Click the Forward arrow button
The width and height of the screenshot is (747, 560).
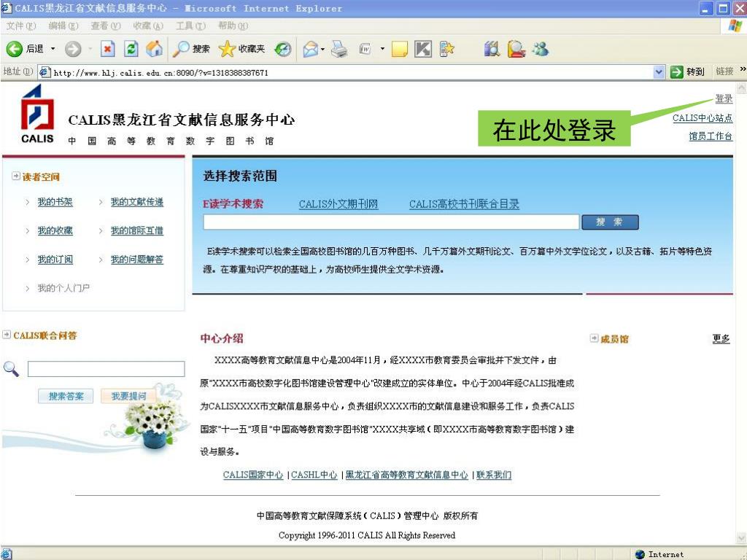[73, 49]
